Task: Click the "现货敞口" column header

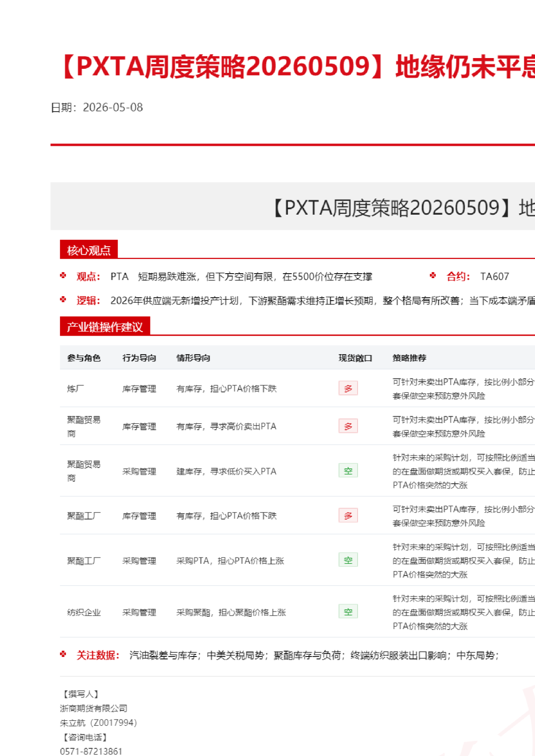Action: [355, 358]
